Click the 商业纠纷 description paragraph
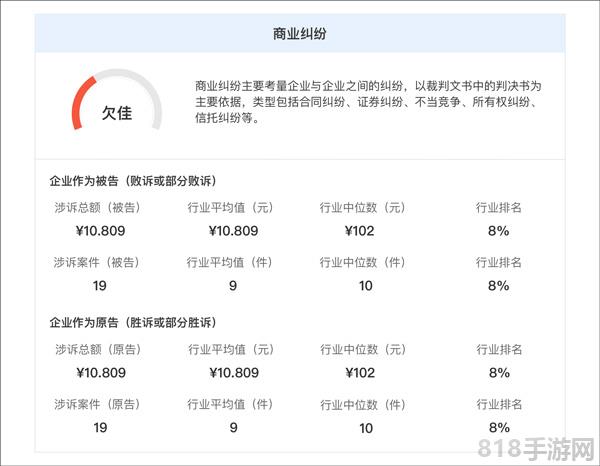Screen dimensions: 600x466 click(368, 102)
